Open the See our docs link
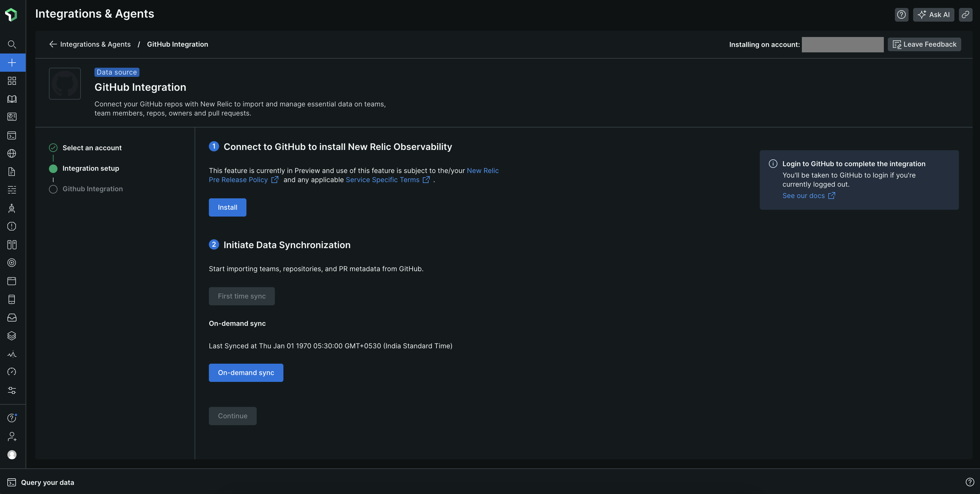The image size is (980, 494). tap(808, 195)
